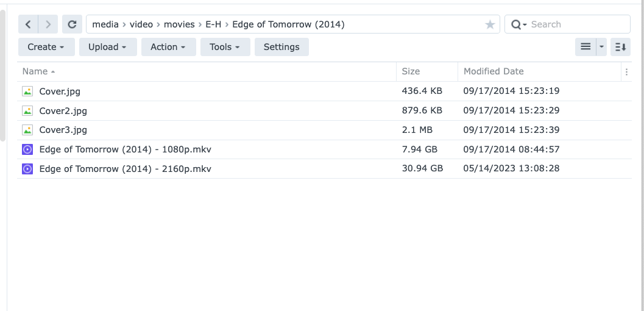Click the 436.4 KB size cell
Image resolution: width=644 pixels, height=311 pixels.
pyautogui.click(x=422, y=91)
